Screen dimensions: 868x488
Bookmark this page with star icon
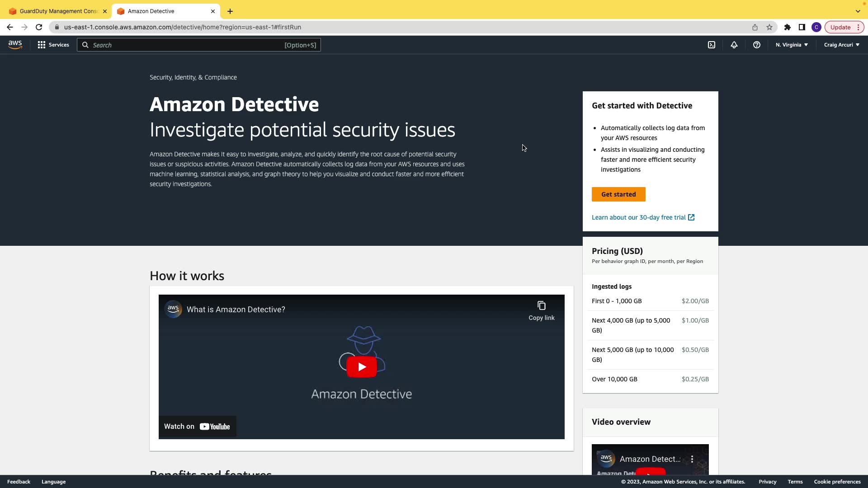click(769, 27)
